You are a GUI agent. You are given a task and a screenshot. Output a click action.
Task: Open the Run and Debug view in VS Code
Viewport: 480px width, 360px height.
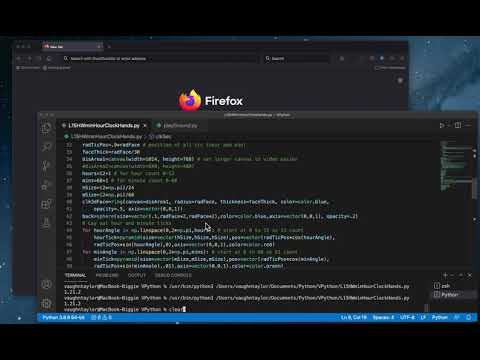coord(47,185)
